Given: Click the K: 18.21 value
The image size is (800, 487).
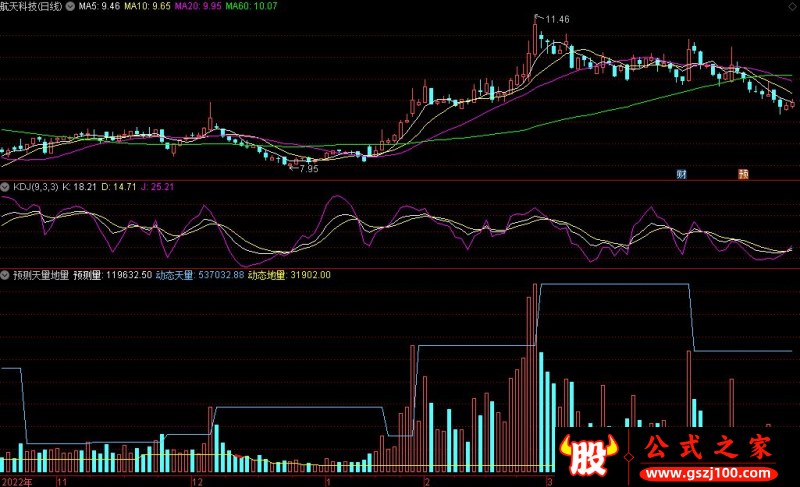Looking at the screenshot, I should [79, 187].
